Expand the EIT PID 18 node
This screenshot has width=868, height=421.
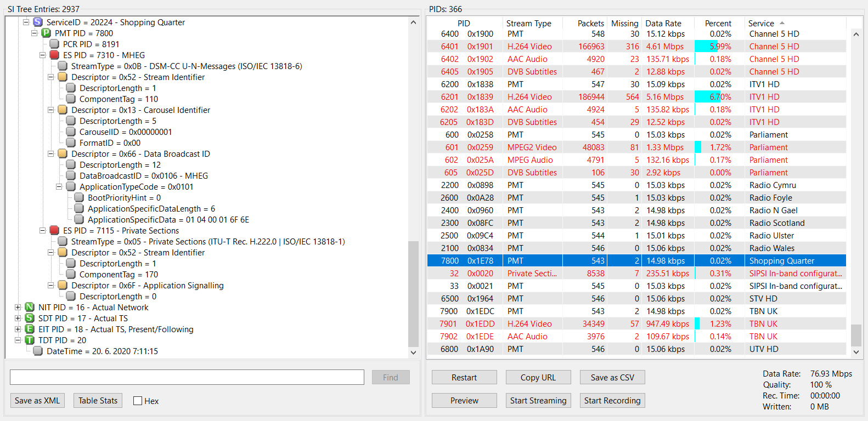18,329
